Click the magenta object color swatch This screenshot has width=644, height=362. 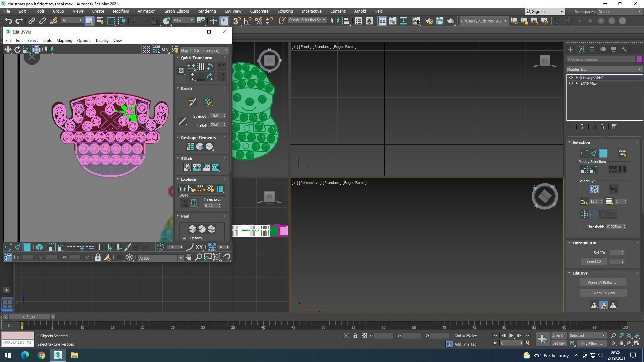coord(640,59)
